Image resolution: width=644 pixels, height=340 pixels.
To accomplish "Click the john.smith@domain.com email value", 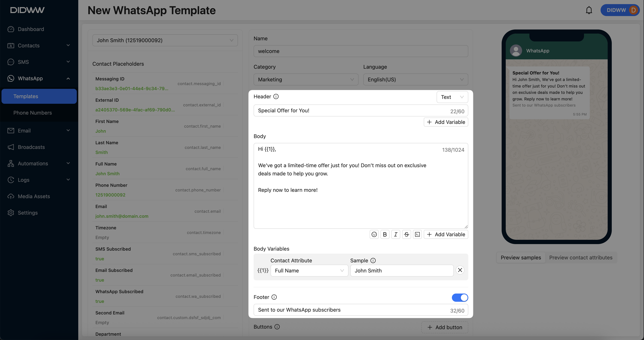I will pos(122,216).
